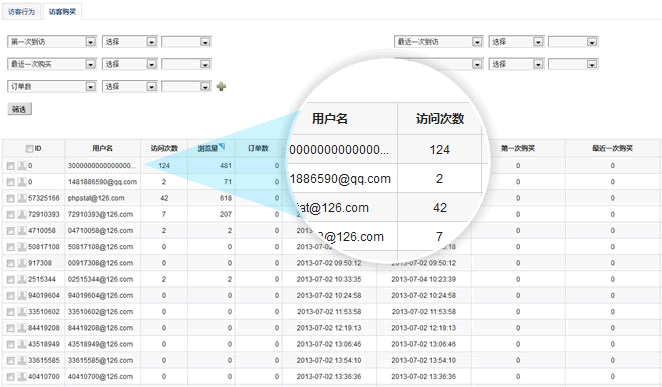Click username phpstat@126.com
Screen dimensions: 662x387
[x=96, y=198]
